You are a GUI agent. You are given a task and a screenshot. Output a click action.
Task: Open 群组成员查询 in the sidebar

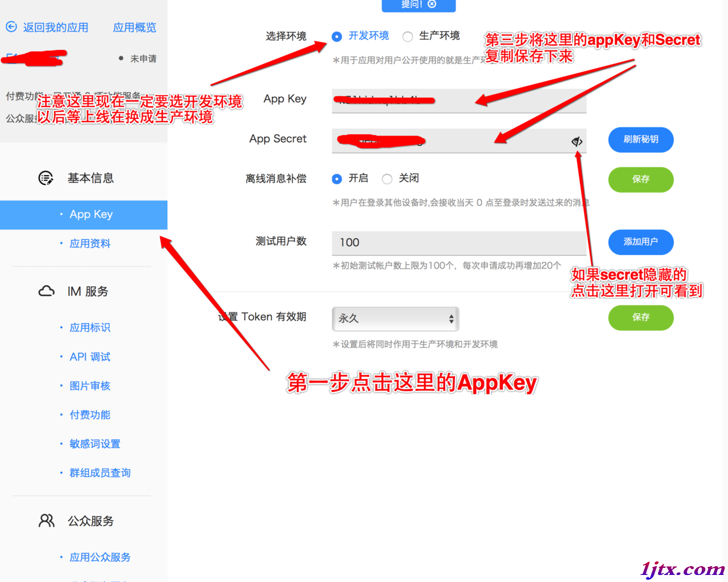(x=100, y=472)
